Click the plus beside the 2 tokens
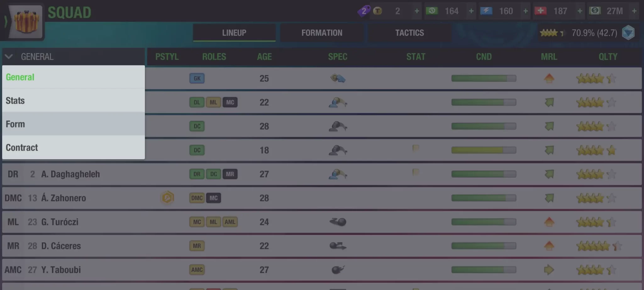644x290 pixels. (417, 11)
